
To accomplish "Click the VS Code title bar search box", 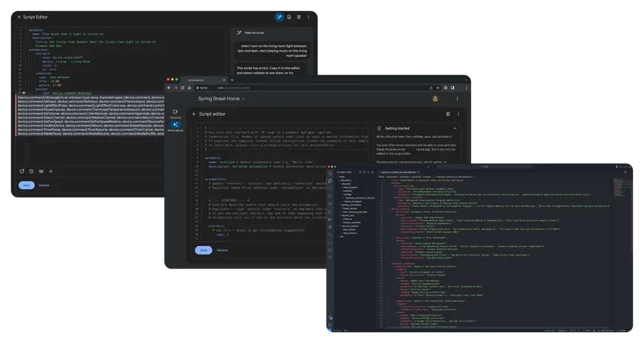I will [x=485, y=166].
